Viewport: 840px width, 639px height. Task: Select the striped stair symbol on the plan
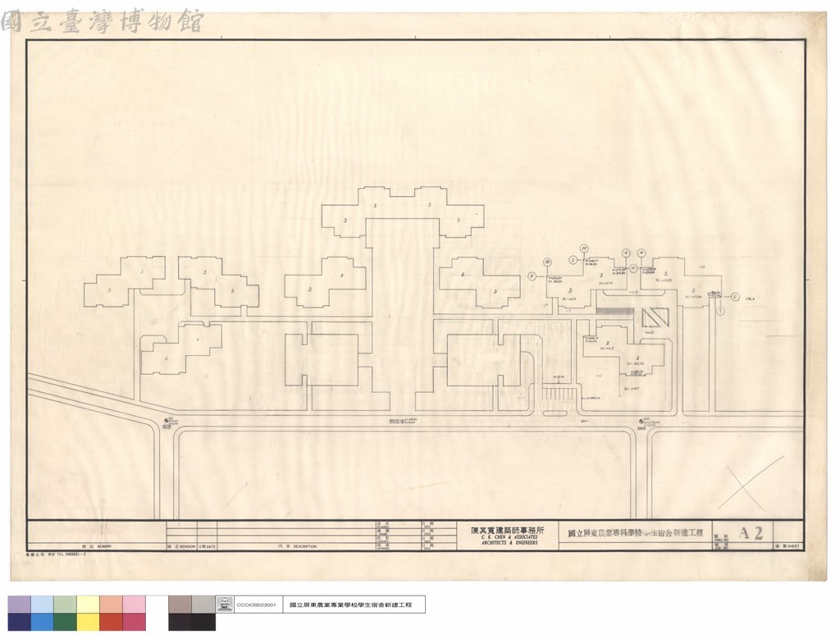pyautogui.click(x=559, y=395)
